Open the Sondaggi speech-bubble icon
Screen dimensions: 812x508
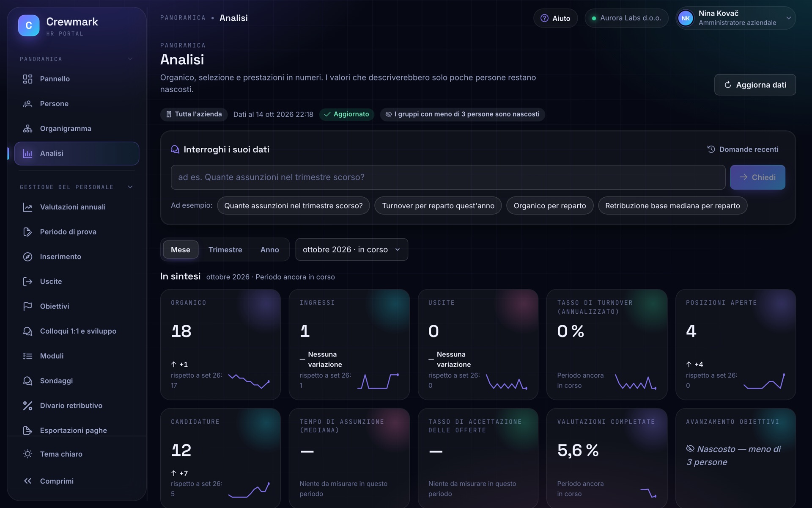tap(27, 381)
